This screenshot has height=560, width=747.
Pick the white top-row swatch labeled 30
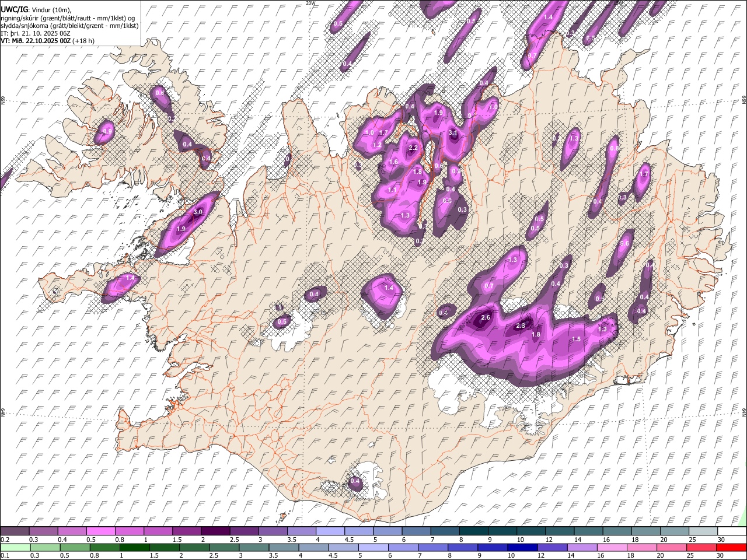[x=732, y=531]
